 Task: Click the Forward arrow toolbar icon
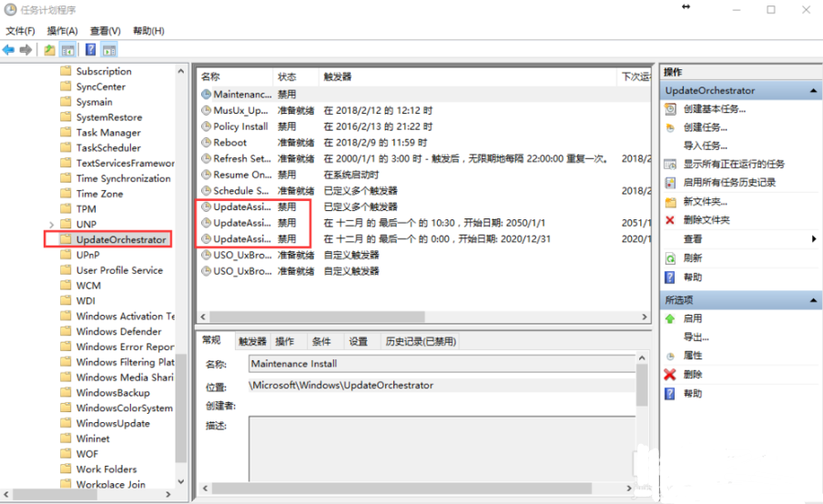[25, 50]
